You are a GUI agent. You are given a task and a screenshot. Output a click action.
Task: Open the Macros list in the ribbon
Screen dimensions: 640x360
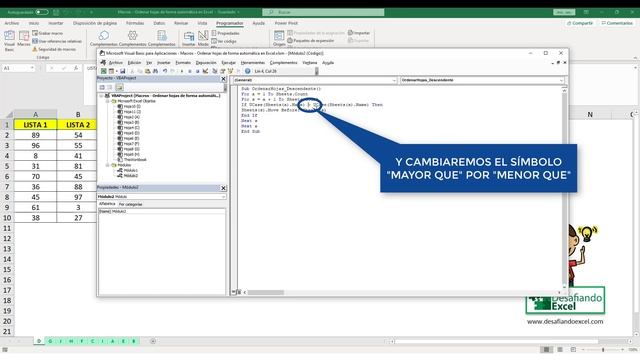coord(24,38)
